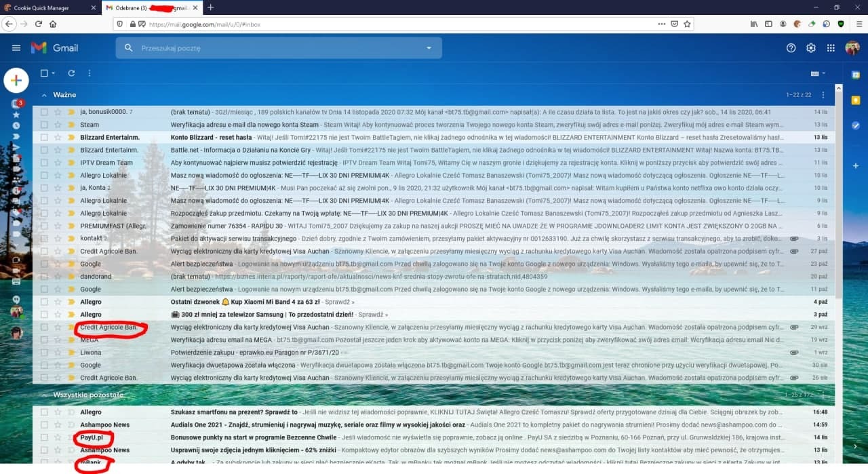
Task: Open the Google apps grid
Action: [x=831, y=48]
